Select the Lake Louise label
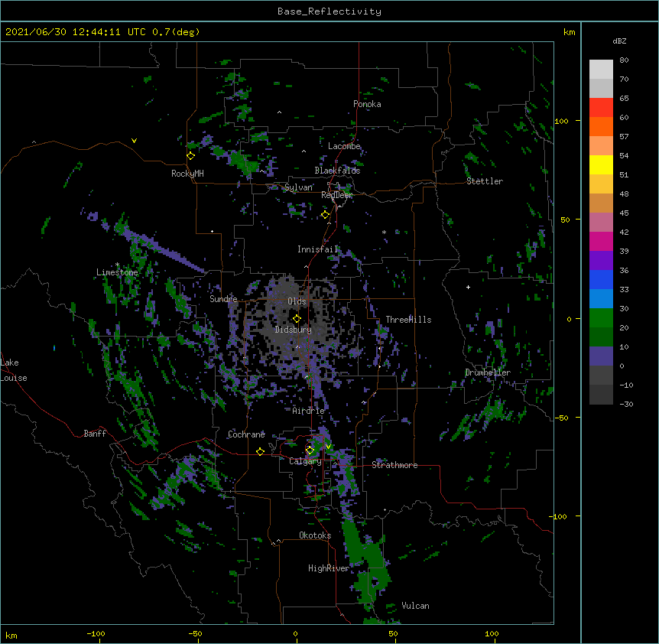Screen dimensions: 659x644 click(x=14, y=370)
